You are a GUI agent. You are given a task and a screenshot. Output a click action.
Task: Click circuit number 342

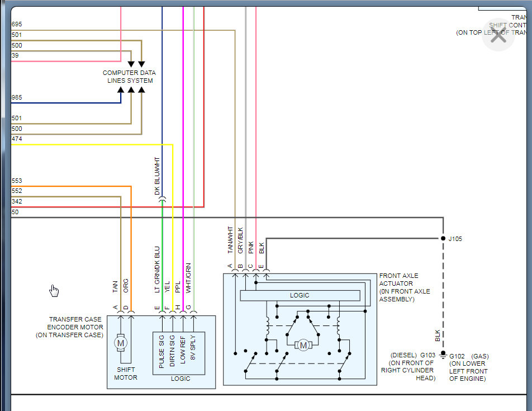(17, 201)
